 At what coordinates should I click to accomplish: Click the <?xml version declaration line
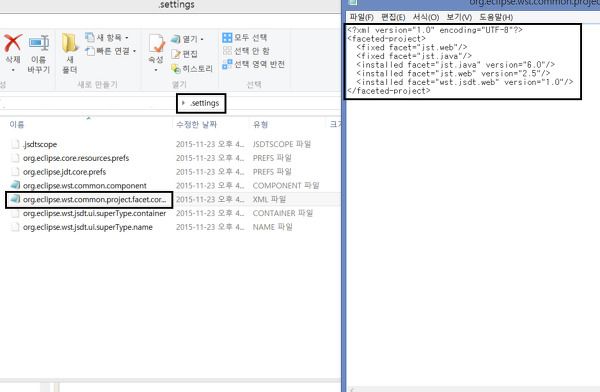435,30
